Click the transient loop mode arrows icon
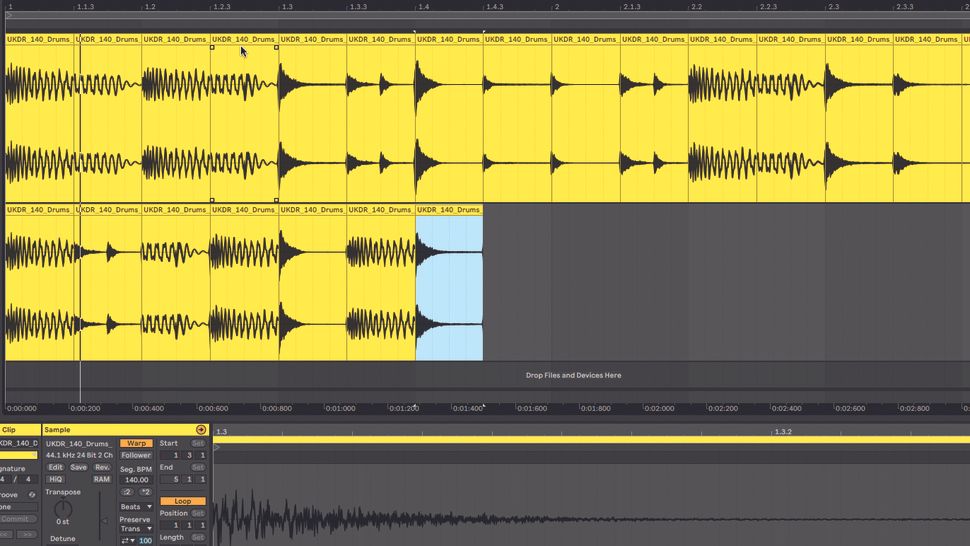Screen dimensions: 970x546 click(x=128, y=540)
